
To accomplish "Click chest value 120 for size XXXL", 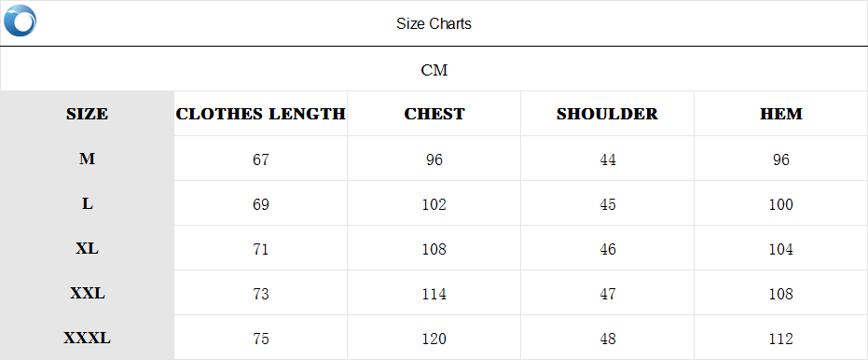I will (434, 339).
